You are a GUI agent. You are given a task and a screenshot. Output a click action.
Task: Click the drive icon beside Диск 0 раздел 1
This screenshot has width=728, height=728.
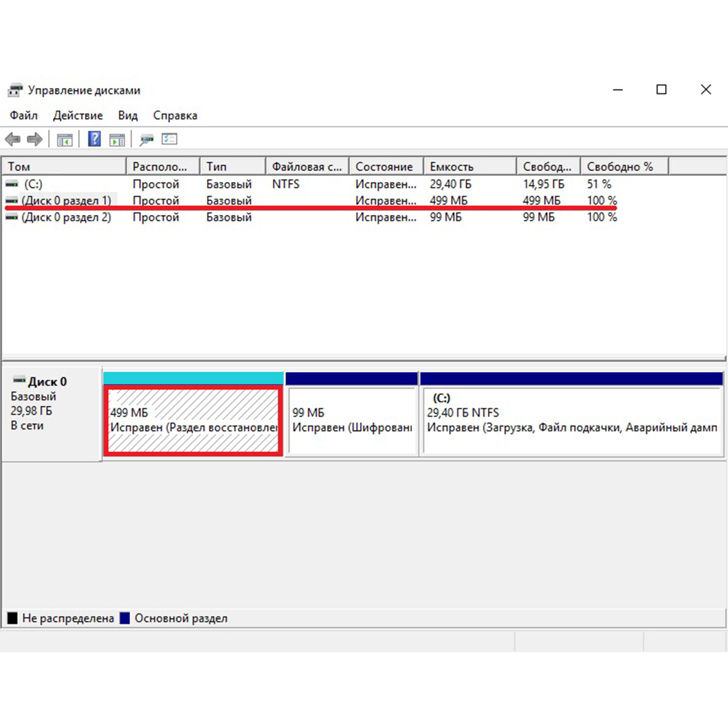click(x=12, y=200)
